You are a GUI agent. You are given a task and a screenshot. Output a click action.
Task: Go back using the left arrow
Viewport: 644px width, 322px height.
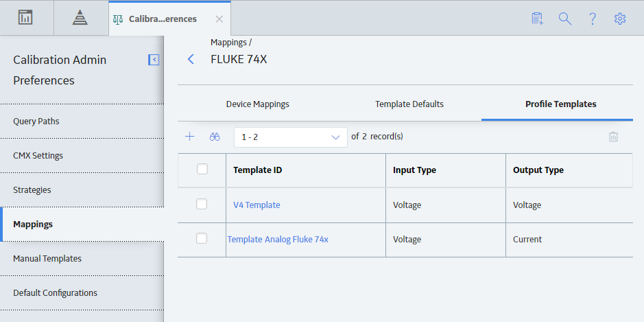point(191,59)
